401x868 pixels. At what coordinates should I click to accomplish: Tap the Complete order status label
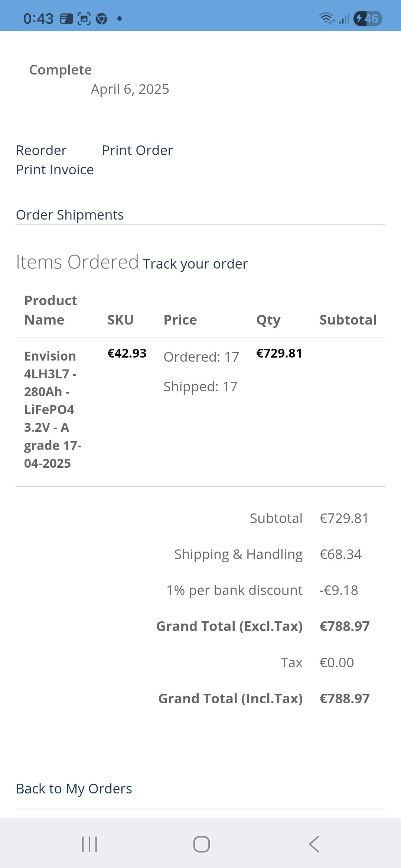click(x=61, y=70)
